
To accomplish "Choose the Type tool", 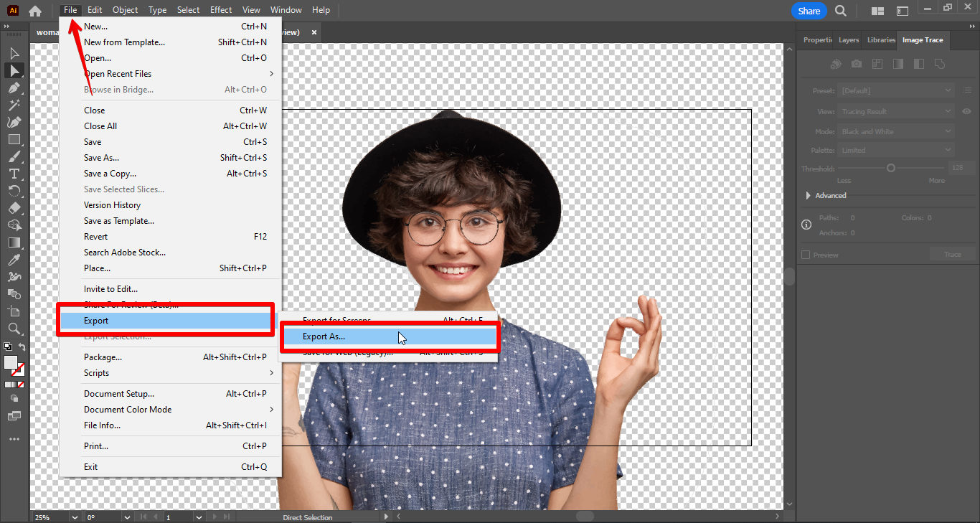I will [13, 174].
